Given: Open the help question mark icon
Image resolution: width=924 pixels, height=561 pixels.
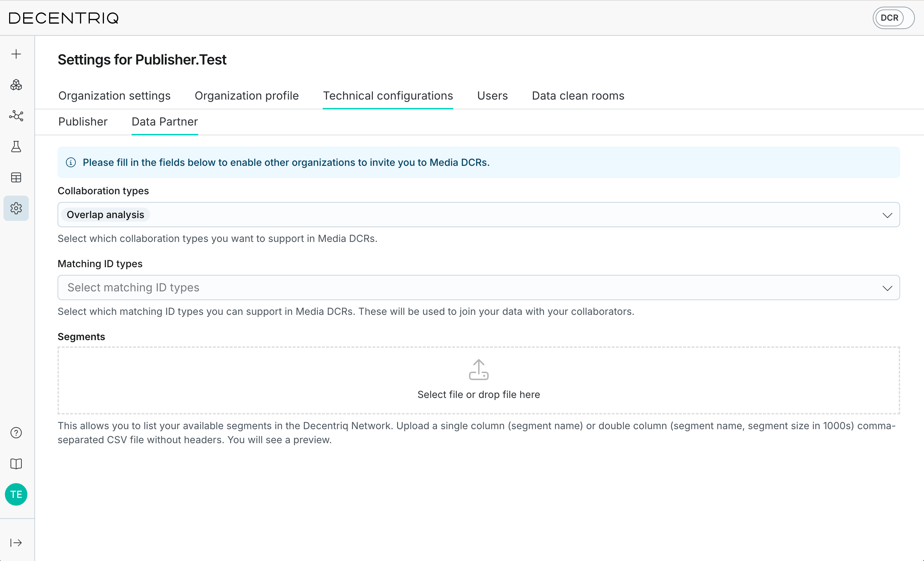Looking at the screenshot, I should coord(16,433).
